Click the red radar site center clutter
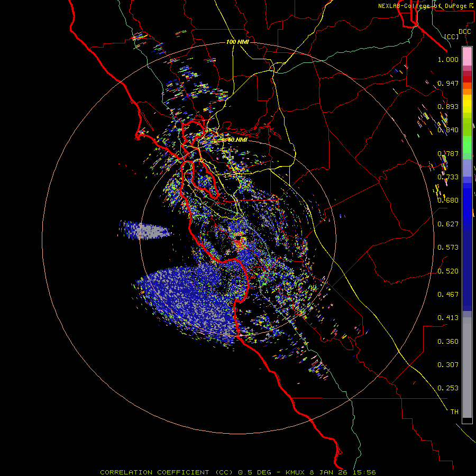The height and width of the screenshot is (476, 476). (241, 242)
